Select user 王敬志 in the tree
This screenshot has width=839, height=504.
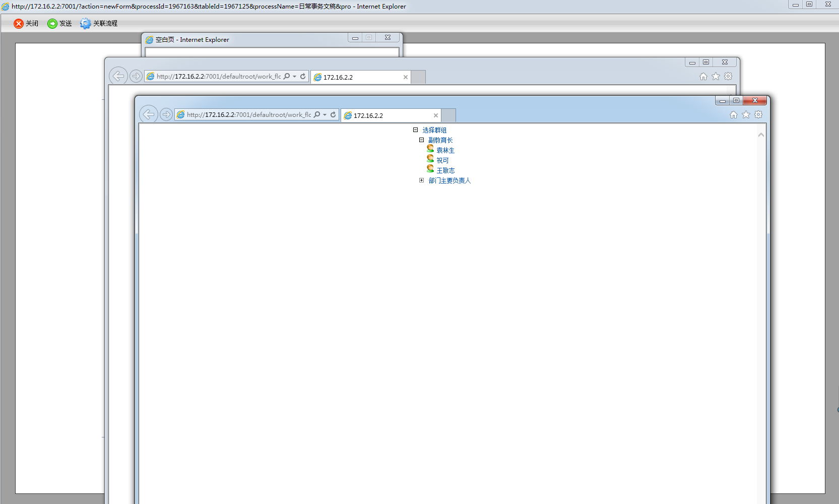point(445,170)
